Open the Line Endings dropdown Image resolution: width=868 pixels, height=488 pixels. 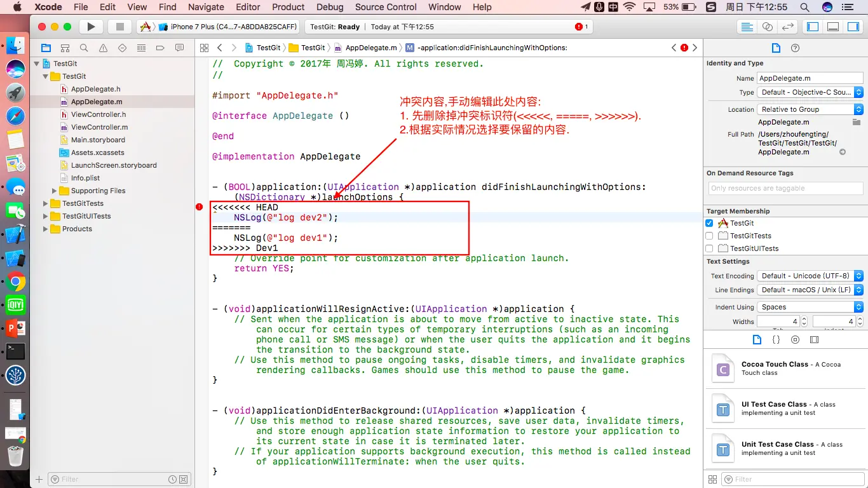click(x=810, y=290)
